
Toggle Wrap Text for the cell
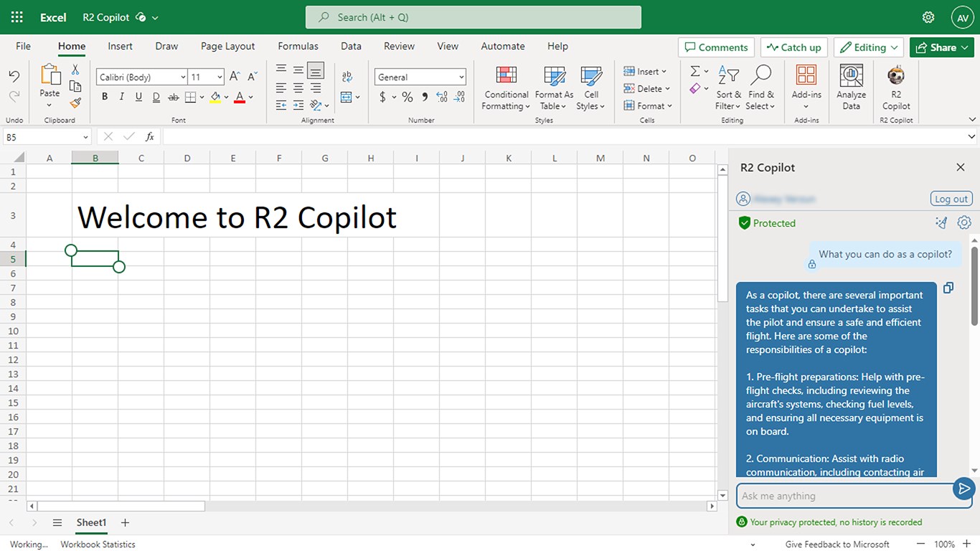(347, 77)
